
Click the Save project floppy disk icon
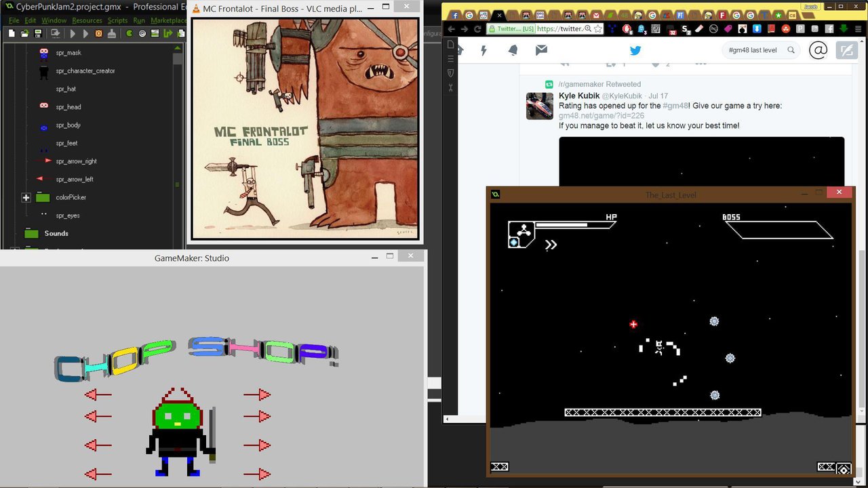[37, 33]
